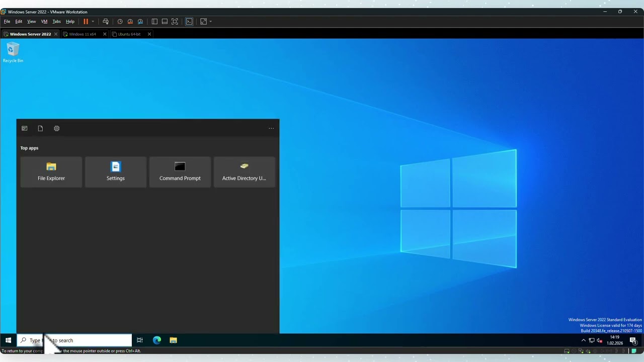Expand the power options dropdown arrow

[93, 22]
